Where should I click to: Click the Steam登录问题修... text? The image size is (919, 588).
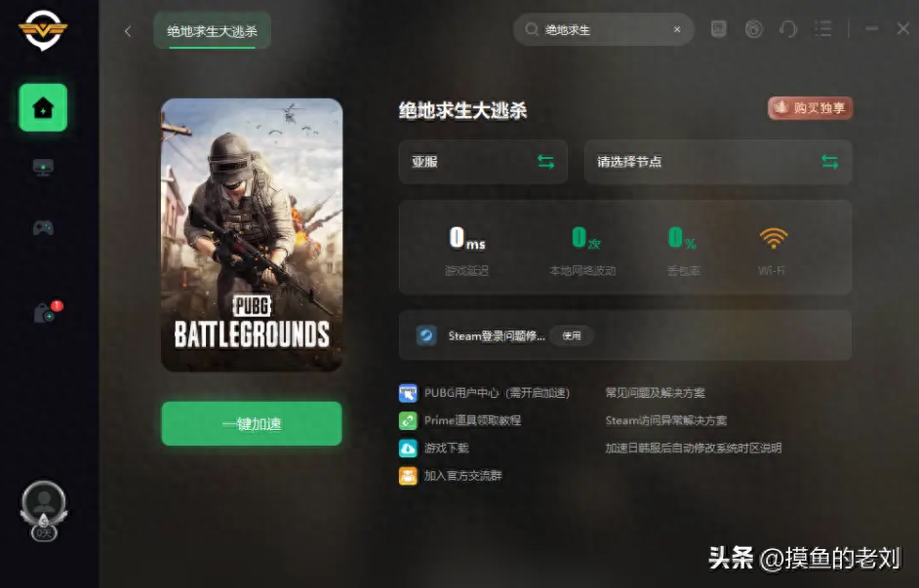[497, 335]
